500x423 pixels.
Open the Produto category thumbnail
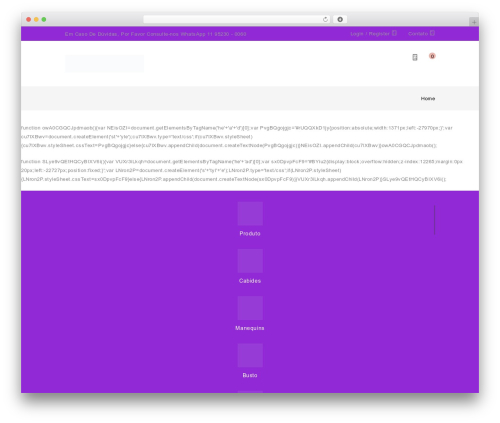[250, 213]
